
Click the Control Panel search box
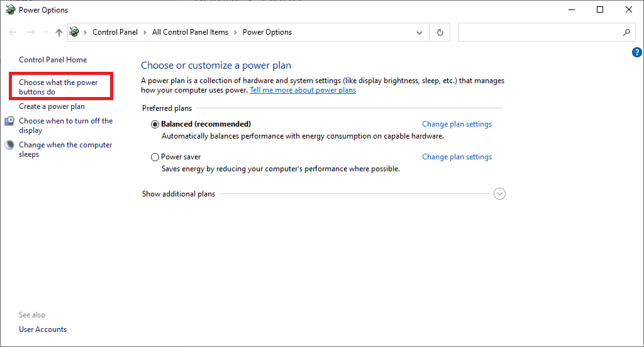click(538, 32)
